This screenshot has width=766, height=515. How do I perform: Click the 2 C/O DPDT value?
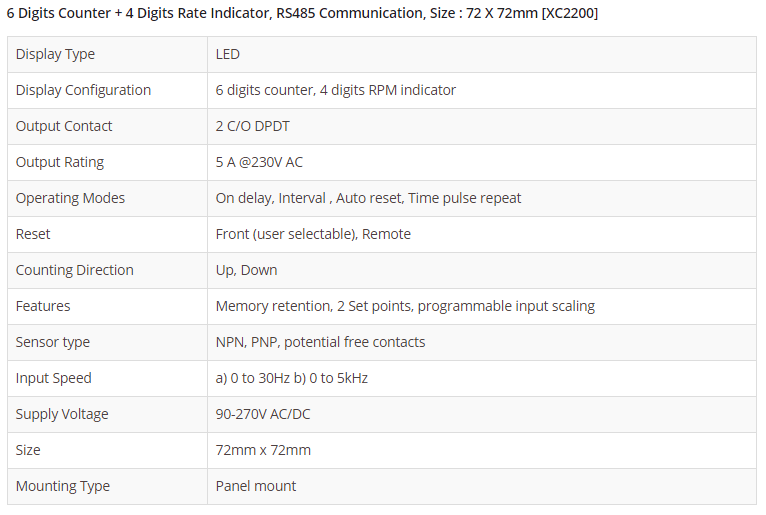(x=252, y=126)
